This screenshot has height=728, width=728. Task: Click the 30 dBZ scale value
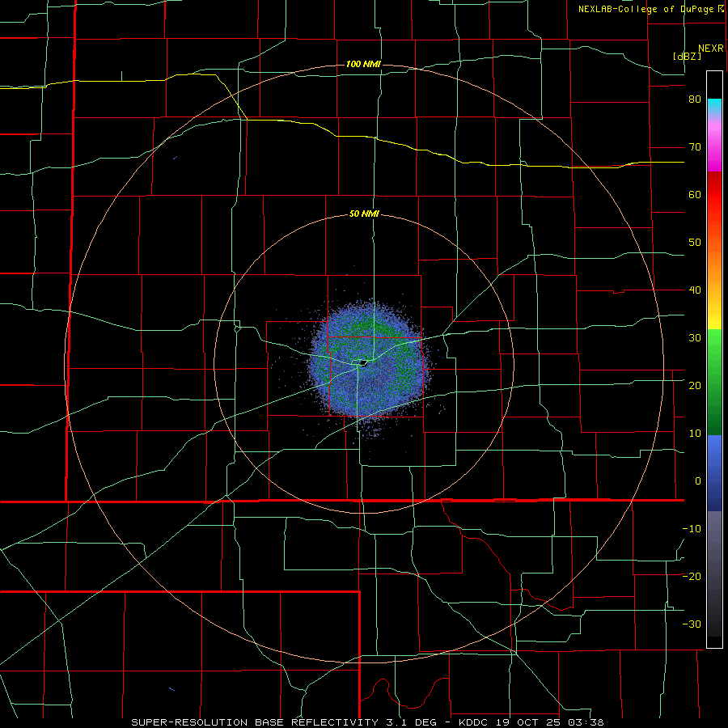(695, 338)
